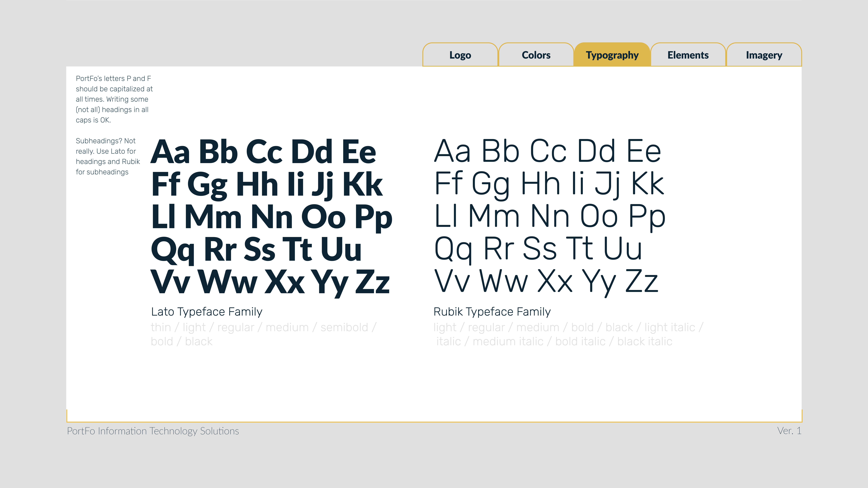Click the Rubik line starting 'italic / medium italic'
The width and height of the screenshot is (868, 488).
pyautogui.click(x=554, y=341)
